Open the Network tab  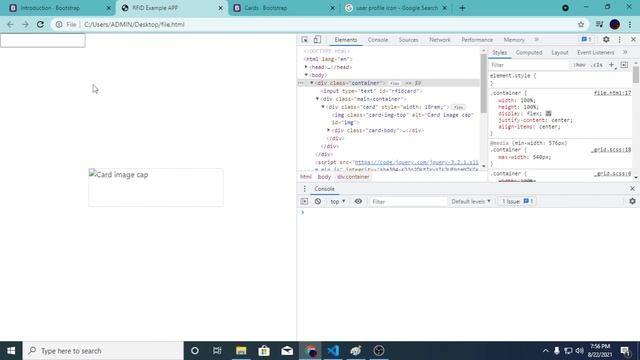(x=440, y=40)
